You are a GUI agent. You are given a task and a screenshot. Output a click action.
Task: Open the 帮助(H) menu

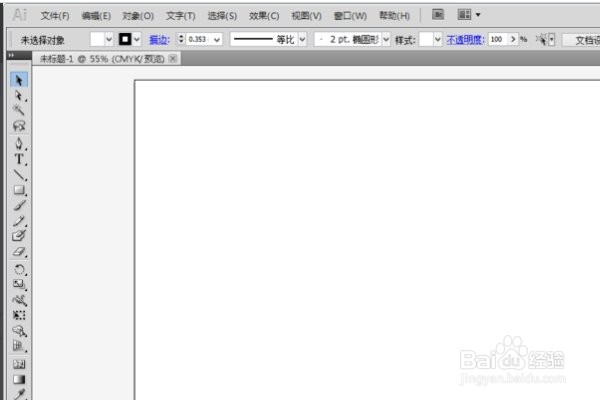pos(394,16)
